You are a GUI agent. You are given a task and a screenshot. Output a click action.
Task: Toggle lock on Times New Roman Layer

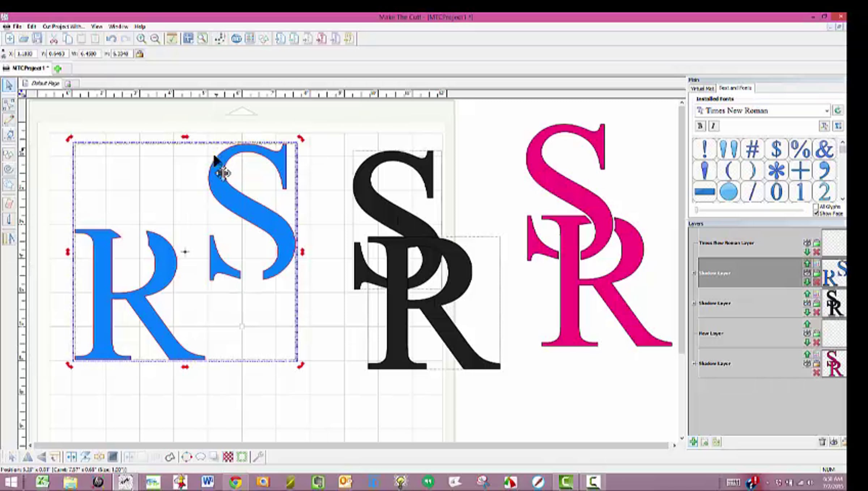tap(816, 243)
